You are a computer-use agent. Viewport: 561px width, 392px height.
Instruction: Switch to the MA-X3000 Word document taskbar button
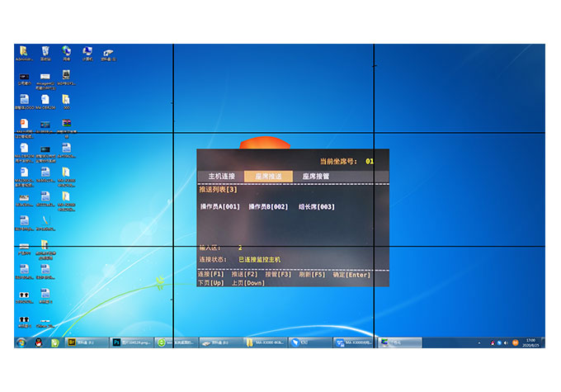pos(355,342)
